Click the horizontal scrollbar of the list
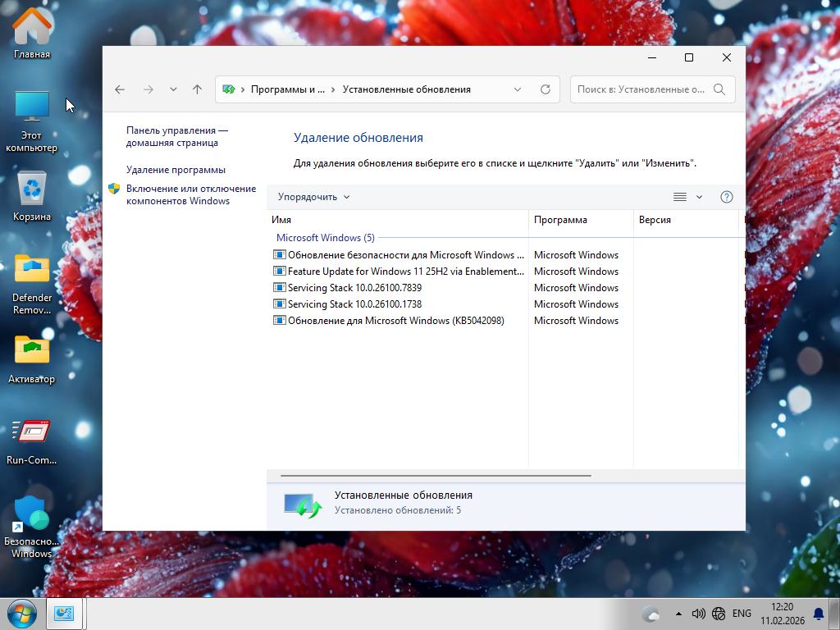The image size is (840, 630). [436, 475]
